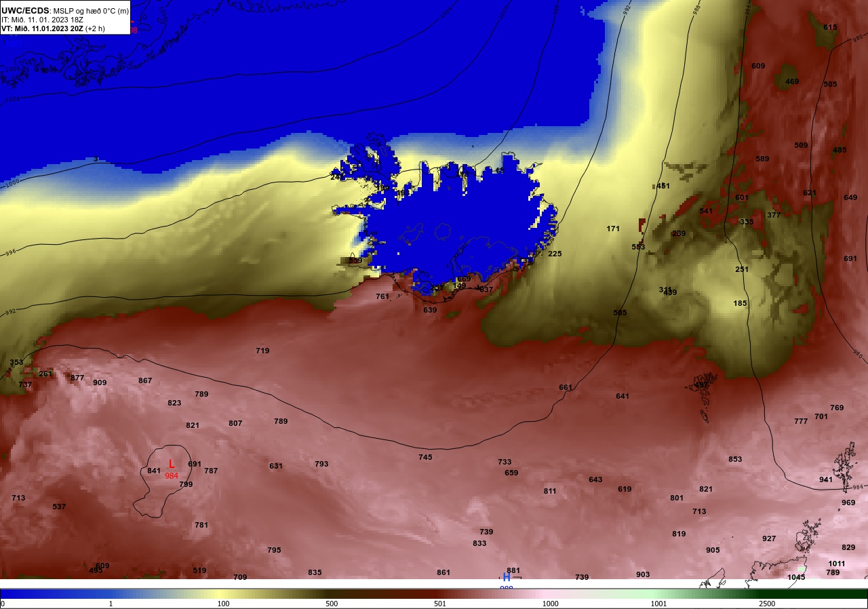Click the height value 745
The width and height of the screenshot is (868, 609).
pyautogui.click(x=425, y=457)
